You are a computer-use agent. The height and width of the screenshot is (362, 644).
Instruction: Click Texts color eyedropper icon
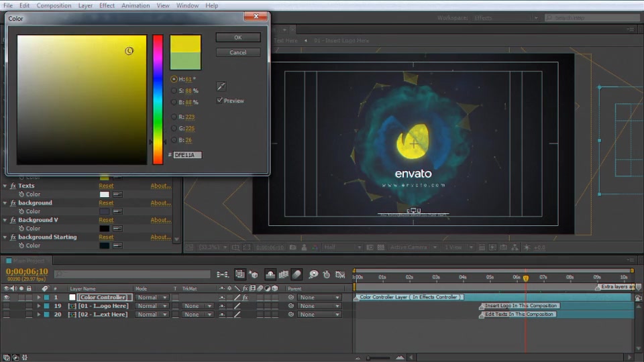coord(117,194)
